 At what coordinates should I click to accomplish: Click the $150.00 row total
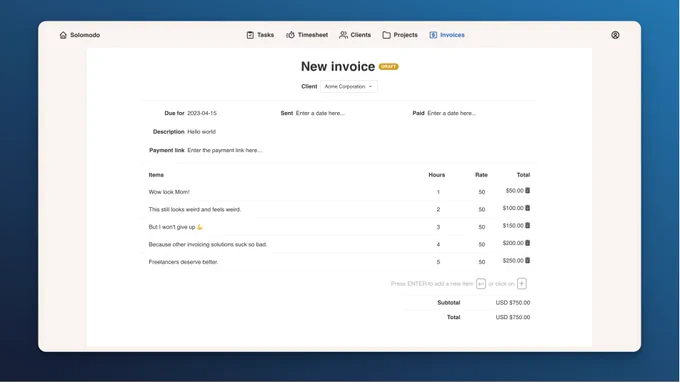tap(513, 225)
